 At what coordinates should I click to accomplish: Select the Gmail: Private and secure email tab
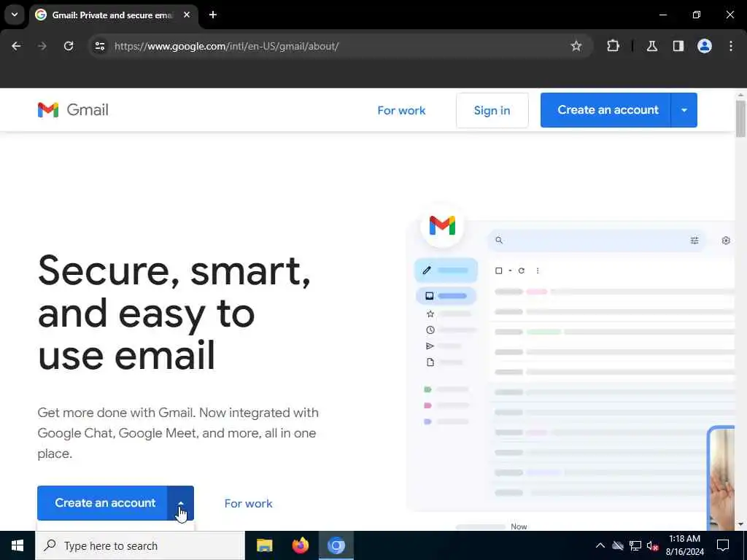pyautogui.click(x=112, y=15)
